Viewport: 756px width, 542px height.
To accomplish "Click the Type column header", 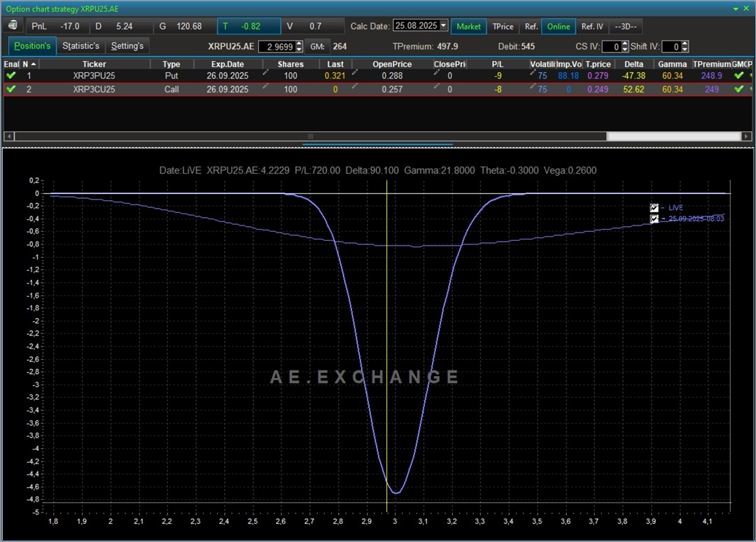I will pyautogui.click(x=171, y=64).
